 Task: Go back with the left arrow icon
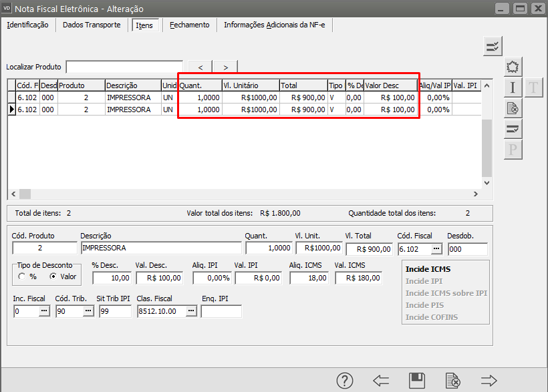point(381,381)
